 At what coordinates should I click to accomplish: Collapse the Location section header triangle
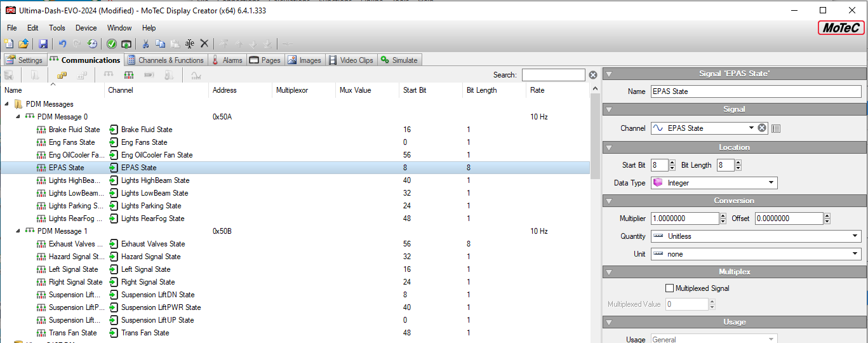609,147
